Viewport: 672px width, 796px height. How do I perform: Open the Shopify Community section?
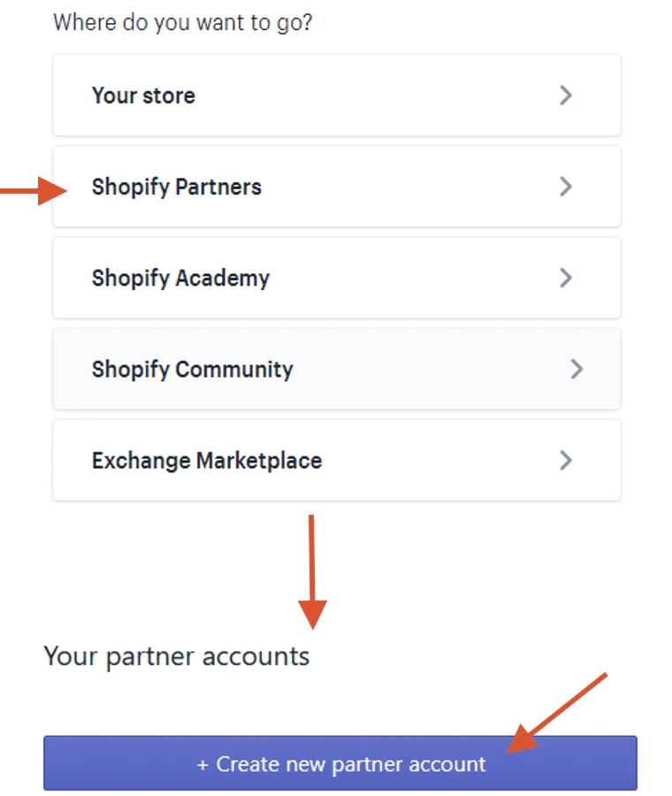point(336,369)
